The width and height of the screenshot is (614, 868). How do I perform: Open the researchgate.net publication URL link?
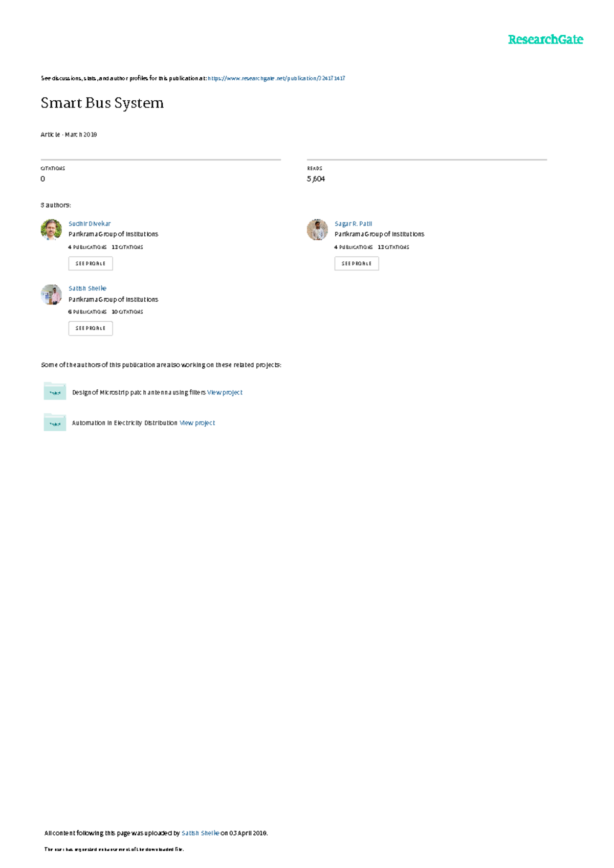(x=276, y=78)
